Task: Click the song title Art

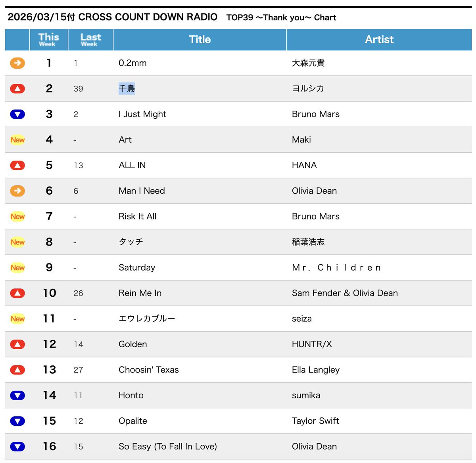Action: pyautogui.click(x=125, y=140)
